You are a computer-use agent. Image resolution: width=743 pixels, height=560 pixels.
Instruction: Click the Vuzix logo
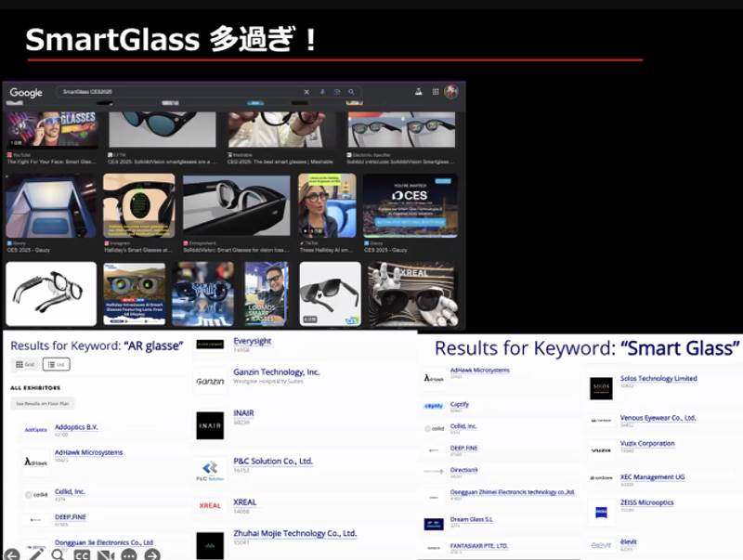(x=601, y=450)
